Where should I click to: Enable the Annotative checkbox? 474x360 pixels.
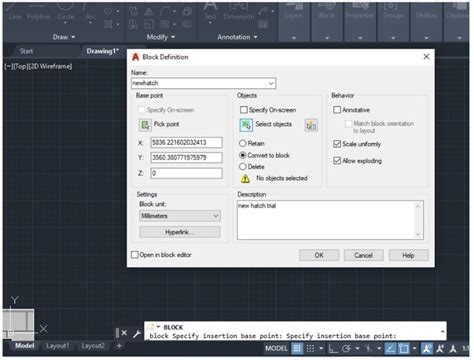(x=337, y=110)
